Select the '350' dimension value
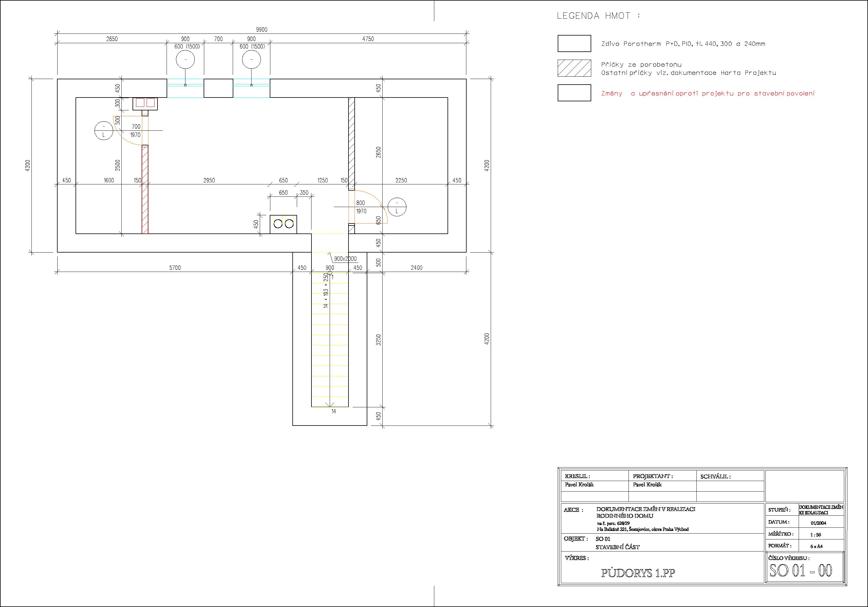The width and height of the screenshot is (868, 607). click(x=304, y=193)
